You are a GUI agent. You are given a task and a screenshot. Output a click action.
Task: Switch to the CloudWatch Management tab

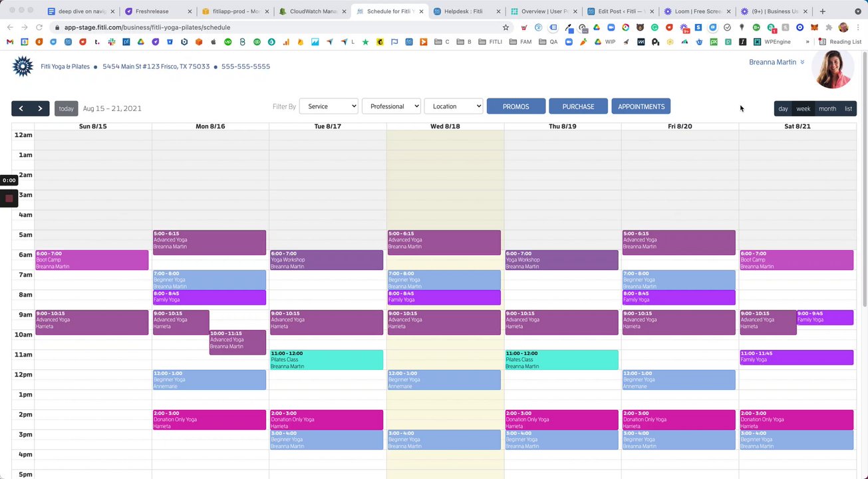pyautogui.click(x=314, y=11)
